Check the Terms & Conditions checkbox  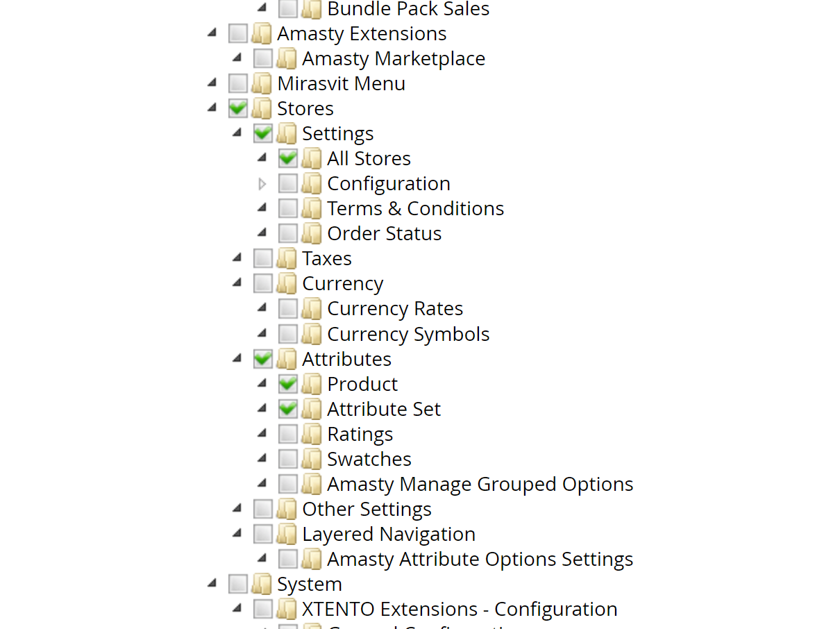(288, 208)
